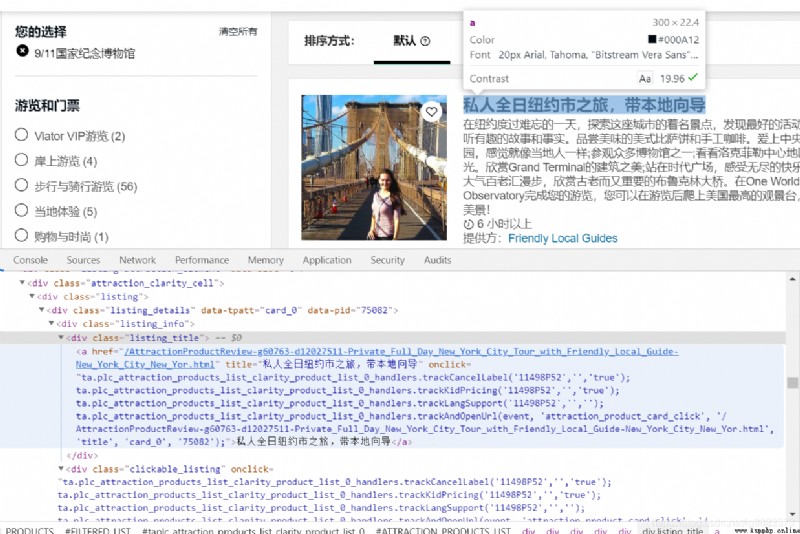This screenshot has width=800, height=534.
Task: Click the href AttractionProductReview link in code
Action: [377, 358]
